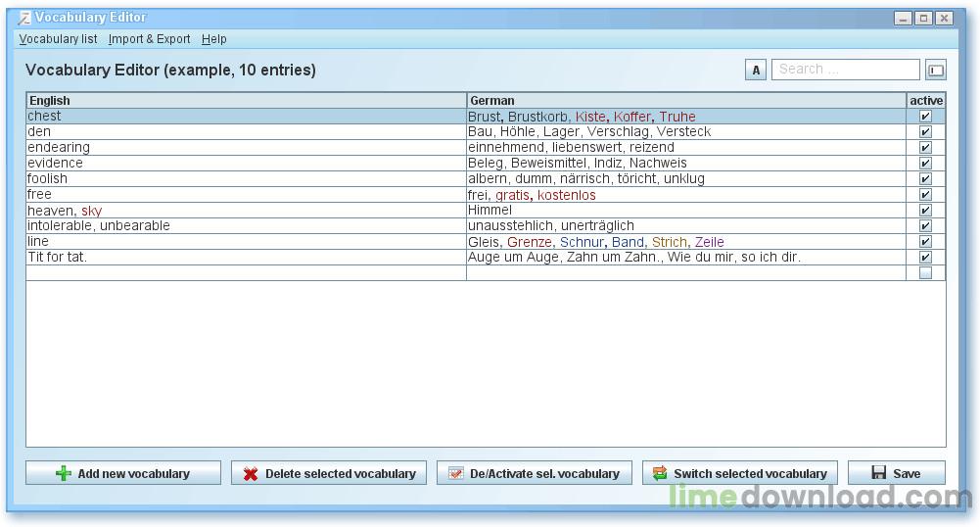
Task: Open the Import & Export menu
Action: click(149, 39)
